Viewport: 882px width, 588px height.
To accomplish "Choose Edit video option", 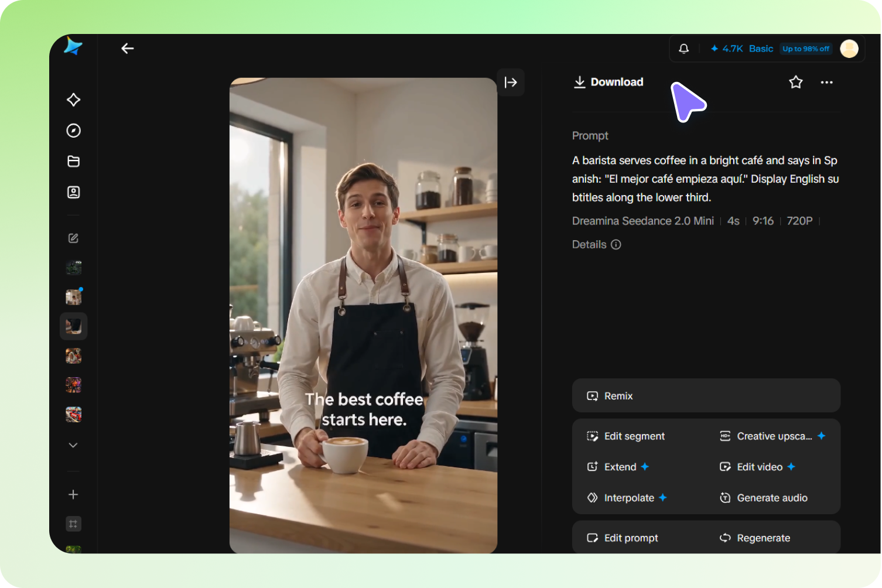I will point(757,467).
